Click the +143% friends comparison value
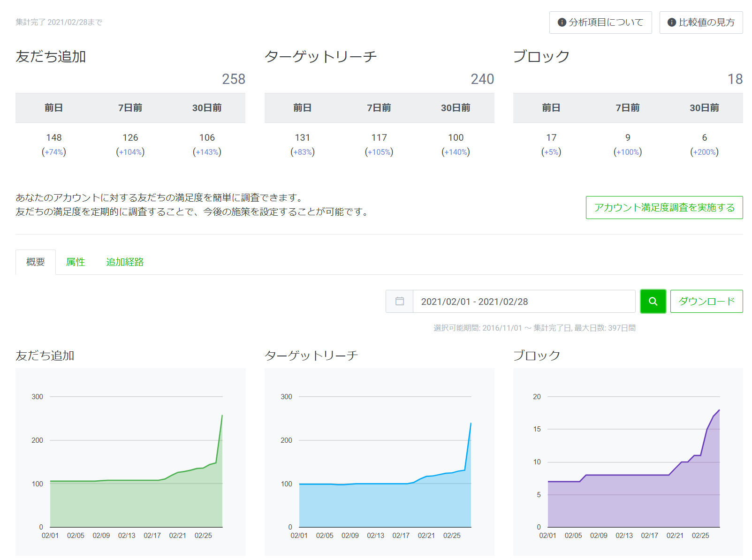 coord(207,152)
